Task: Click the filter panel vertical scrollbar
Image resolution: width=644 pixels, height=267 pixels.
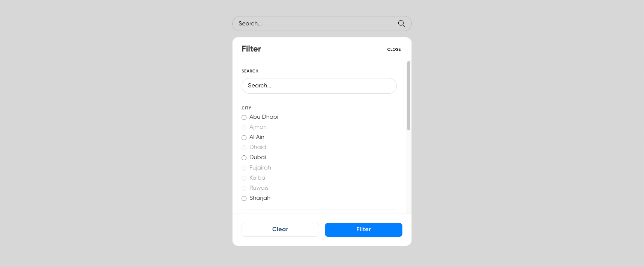Action: tap(409, 96)
